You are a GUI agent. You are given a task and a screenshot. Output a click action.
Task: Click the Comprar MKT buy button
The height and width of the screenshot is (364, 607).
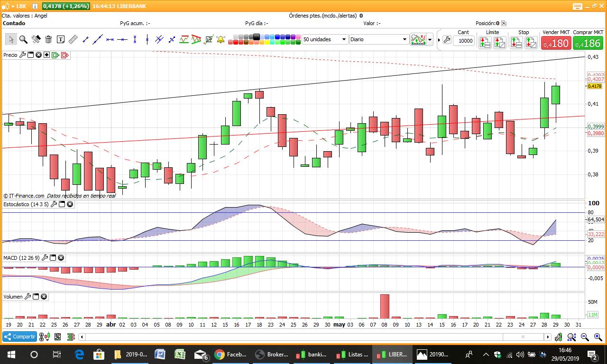[589, 43]
